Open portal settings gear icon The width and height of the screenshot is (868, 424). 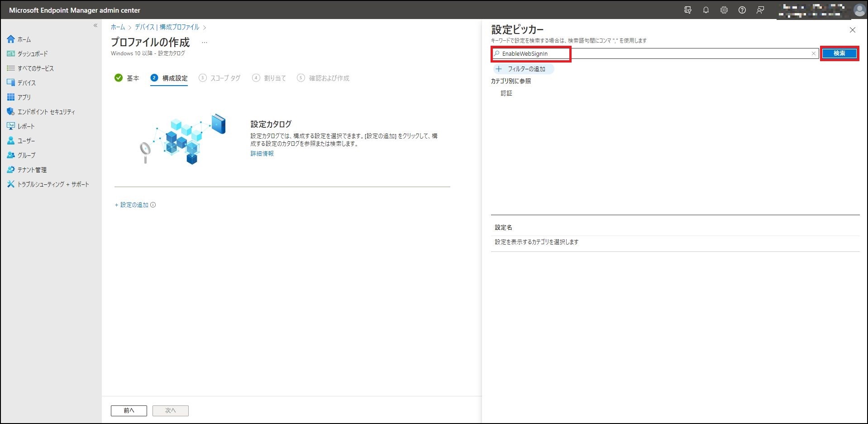point(724,10)
